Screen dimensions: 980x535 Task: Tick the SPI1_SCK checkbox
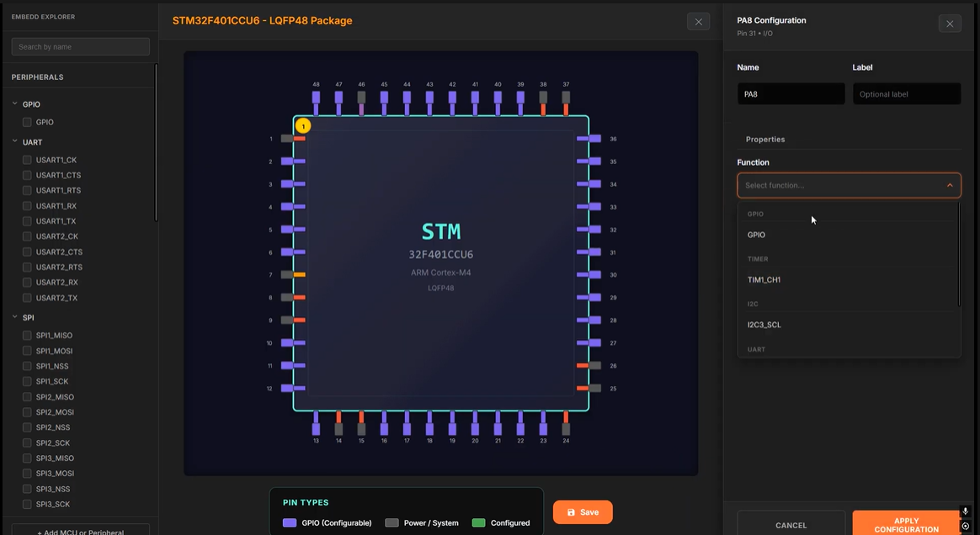27,381
